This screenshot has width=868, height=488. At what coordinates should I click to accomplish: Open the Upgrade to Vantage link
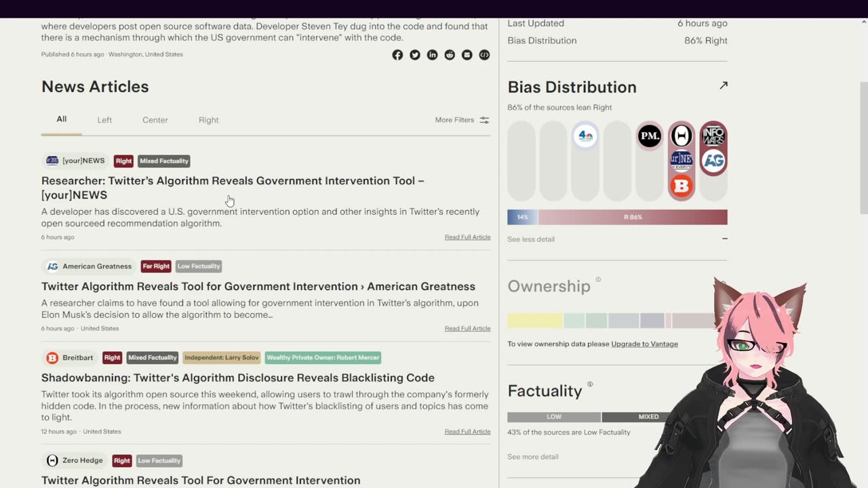coord(644,344)
